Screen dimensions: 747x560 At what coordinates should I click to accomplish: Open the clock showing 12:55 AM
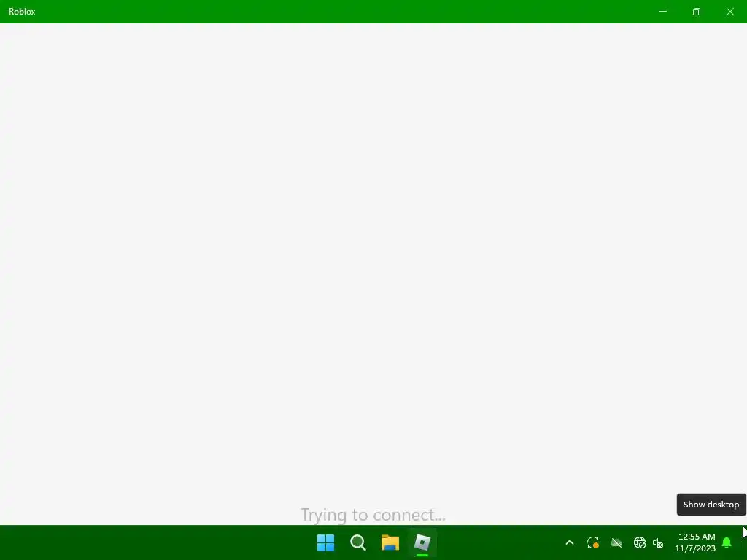tap(695, 542)
